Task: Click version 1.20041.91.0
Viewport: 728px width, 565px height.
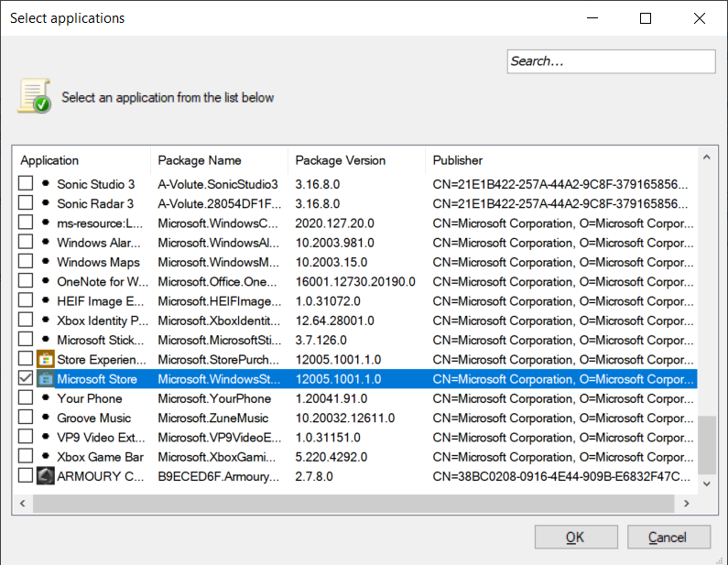Action: (331, 398)
